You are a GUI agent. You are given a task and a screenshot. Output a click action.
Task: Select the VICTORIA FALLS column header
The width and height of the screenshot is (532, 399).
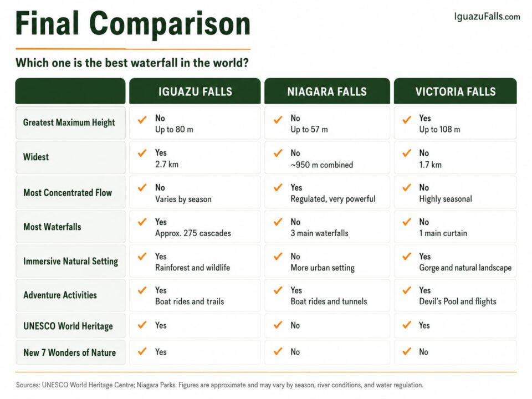(x=456, y=91)
